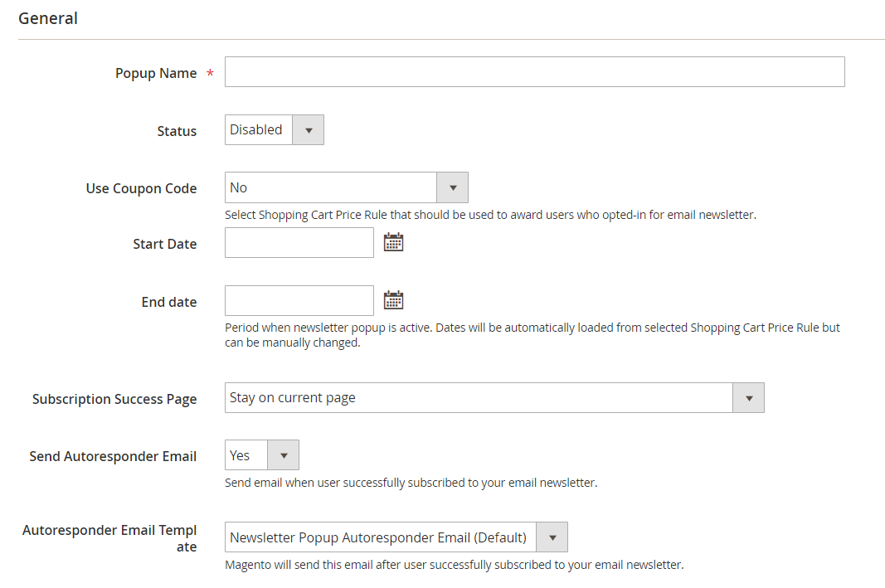Click the General section heading

[48, 18]
